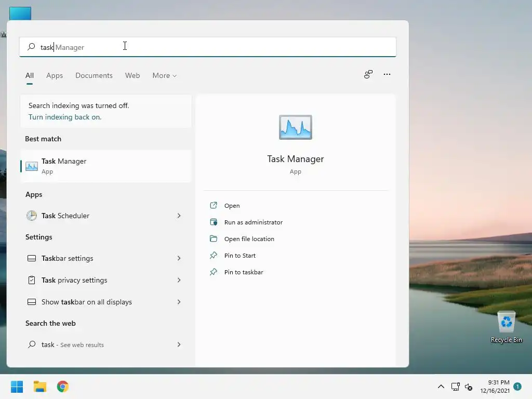Click the Run as administrator shield icon
Viewport: 532px width, 399px height.
[214, 222]
